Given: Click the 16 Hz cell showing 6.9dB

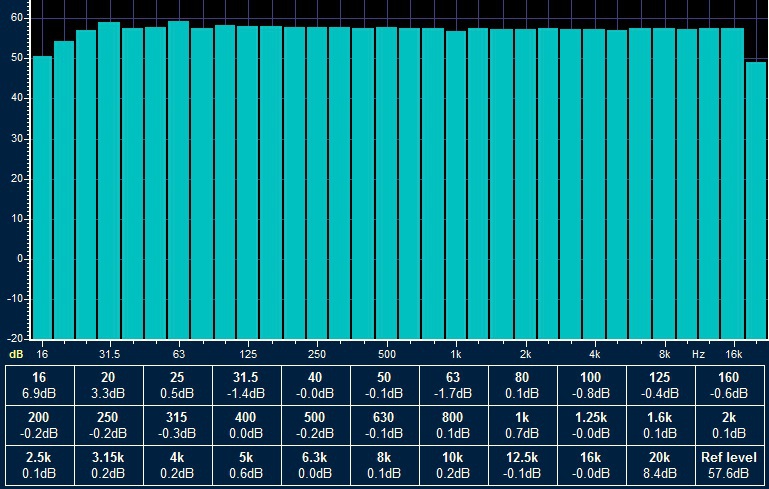Looking at the screenshot, I should click(x=39, y=385).
